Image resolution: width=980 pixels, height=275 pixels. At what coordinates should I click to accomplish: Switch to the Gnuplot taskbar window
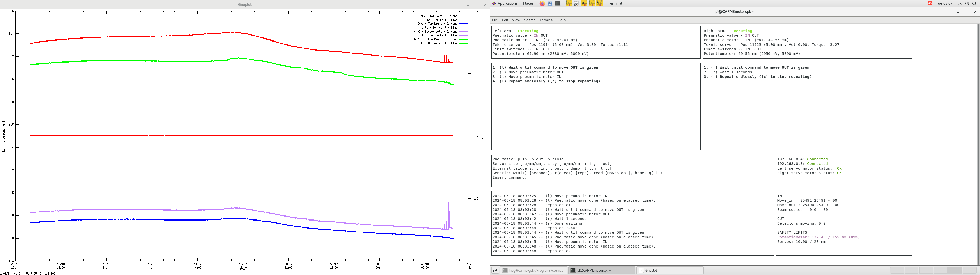670,270
